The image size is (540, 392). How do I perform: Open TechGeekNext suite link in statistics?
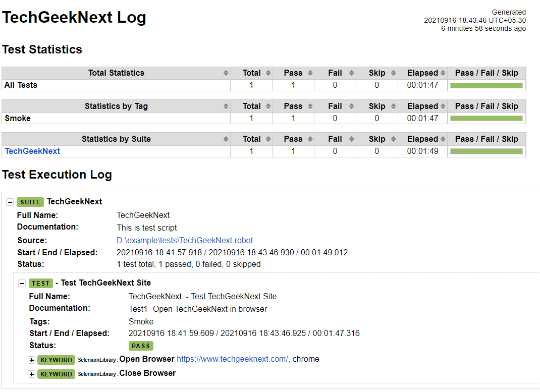pyautogui.click(x=32, y=151)
